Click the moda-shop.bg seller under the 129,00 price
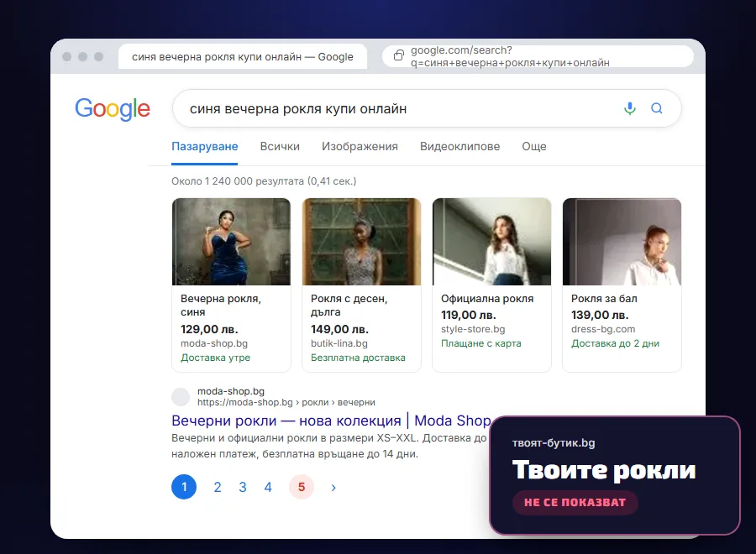This screenshot has height=554, width=756. tap(214, 343)
